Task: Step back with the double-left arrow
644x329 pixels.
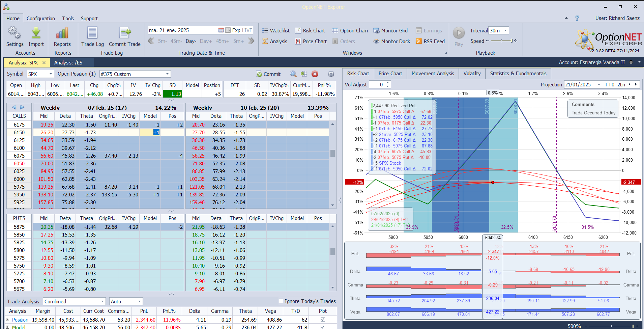Action: click(151, 41)
